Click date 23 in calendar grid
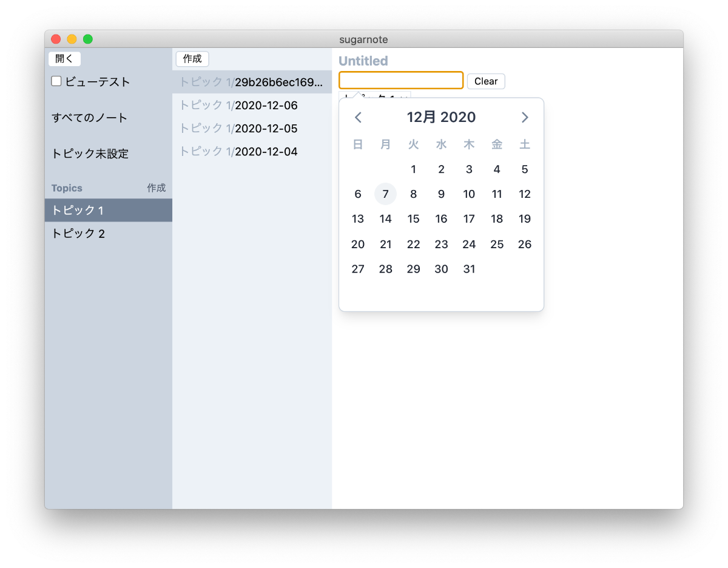Image resolution: width=728 pixels, height=568 pixels. [441, 245]
